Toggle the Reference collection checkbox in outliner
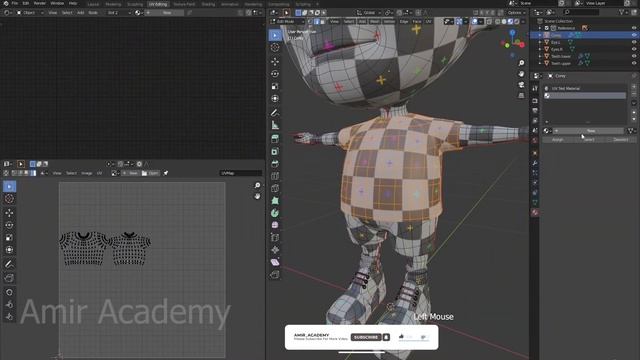Image resolution: width=640 pixels, height=360 pixels. point(547,28)
